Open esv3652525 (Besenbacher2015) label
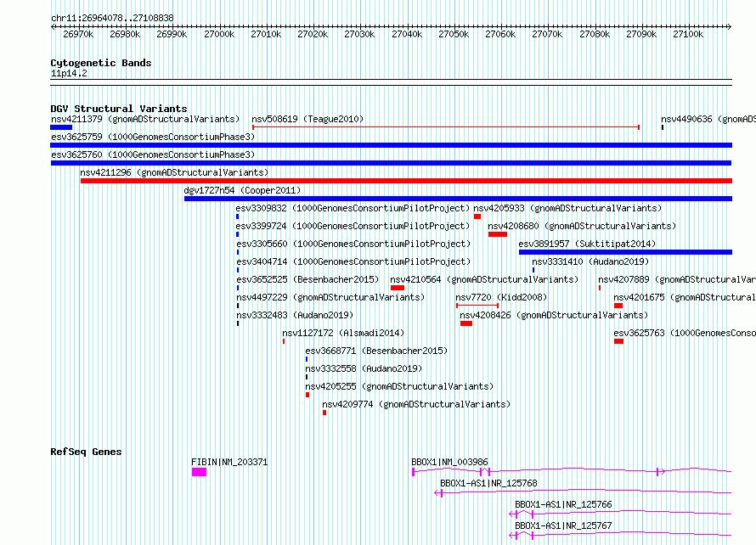The height and width of the screenshot is (545, 756). tap(307, 279)
